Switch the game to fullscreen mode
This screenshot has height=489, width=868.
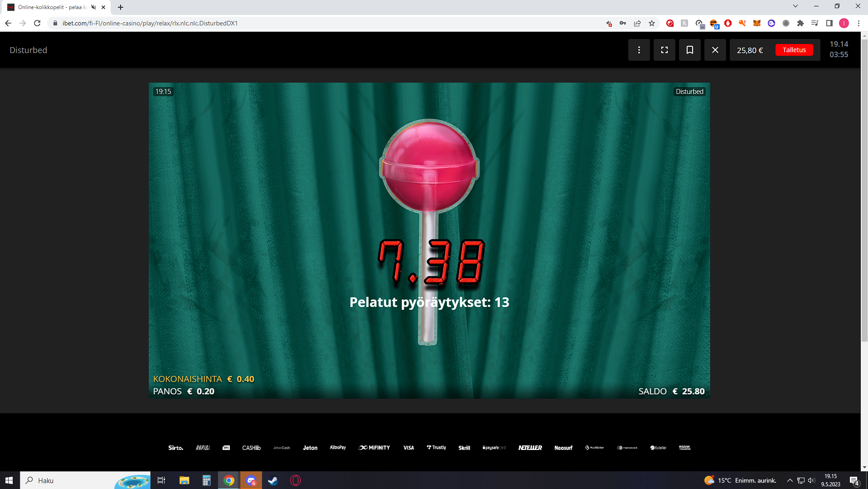(664, 50)
